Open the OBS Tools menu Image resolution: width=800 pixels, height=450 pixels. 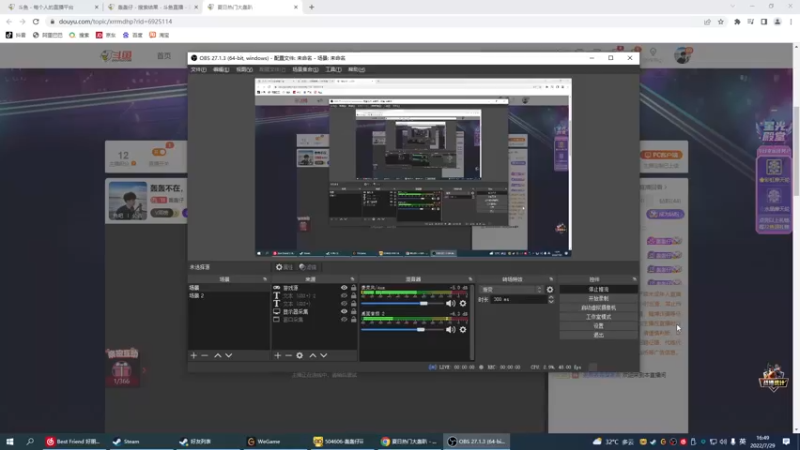click(x=333, y=69)
